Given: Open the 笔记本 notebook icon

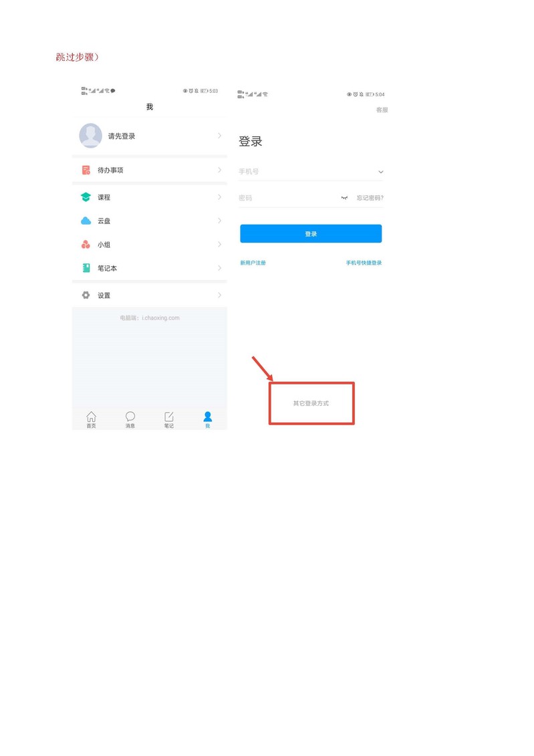Looking at the screenshot, I should point(86,268).
